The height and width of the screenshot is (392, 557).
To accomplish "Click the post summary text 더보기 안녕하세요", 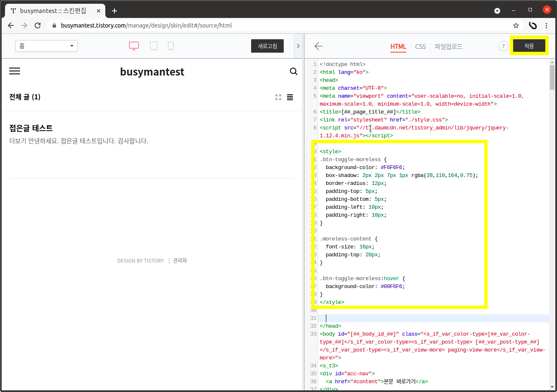I will (79, 141).
